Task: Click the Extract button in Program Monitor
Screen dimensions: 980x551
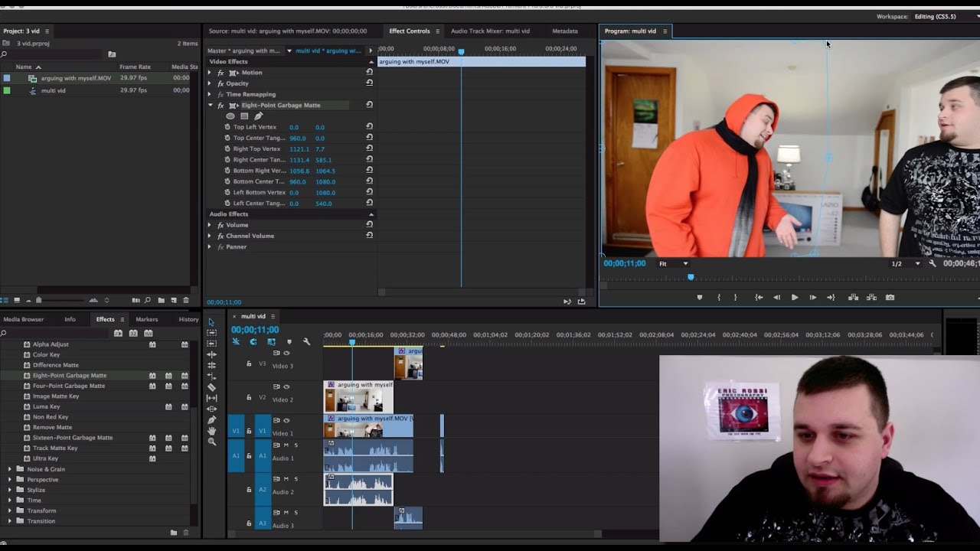Action: pyautogui.click(x=871, y=297)
